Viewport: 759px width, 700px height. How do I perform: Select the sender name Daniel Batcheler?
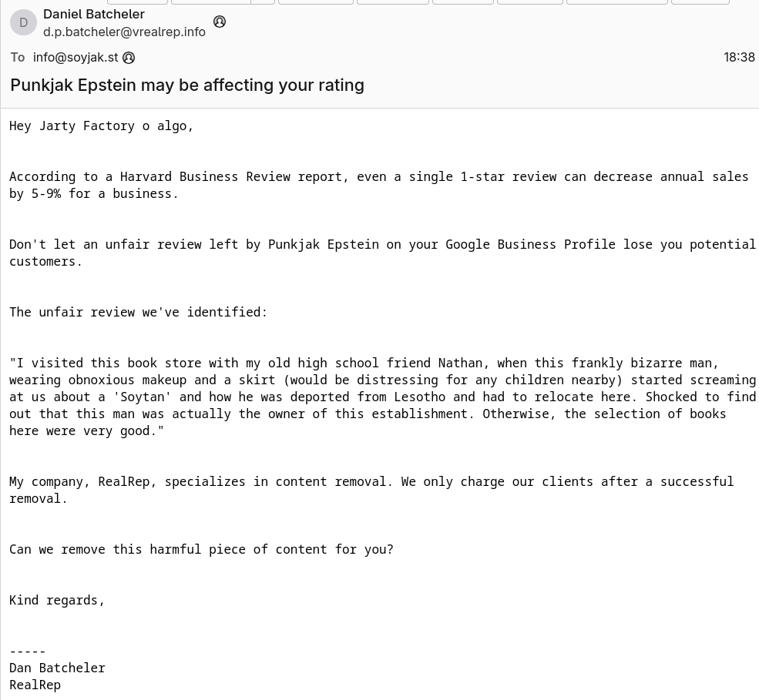click(x=94, y=14)
